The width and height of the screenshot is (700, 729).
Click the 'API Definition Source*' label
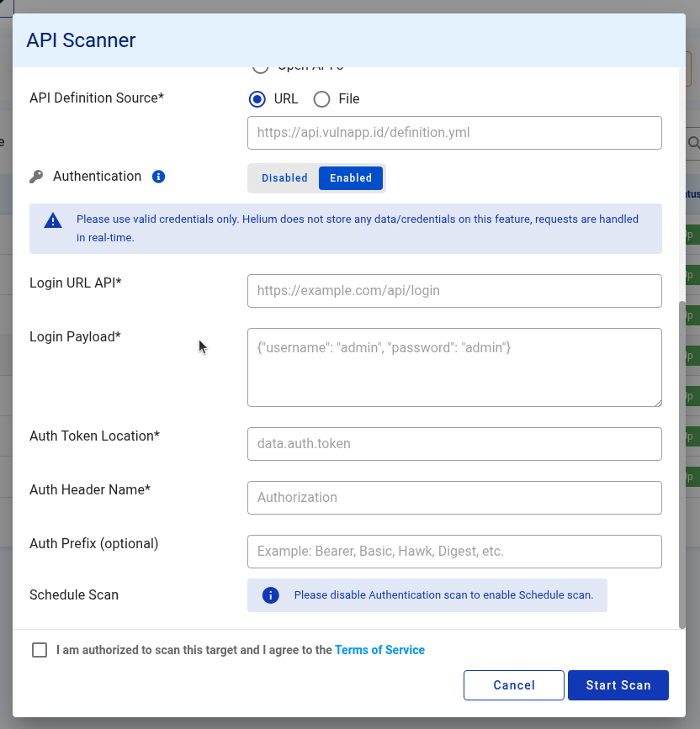pyautogui.click(x=97, y=98)
